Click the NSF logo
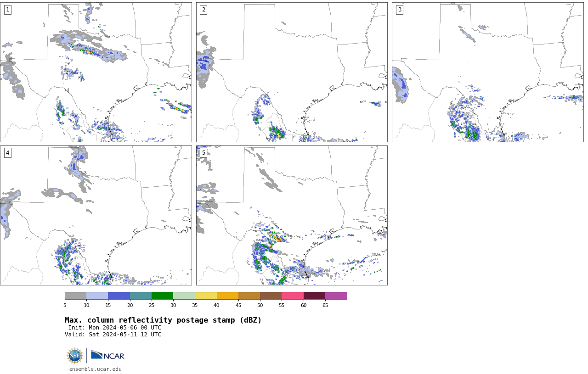The image size is (588, 374). coord(75,356)
